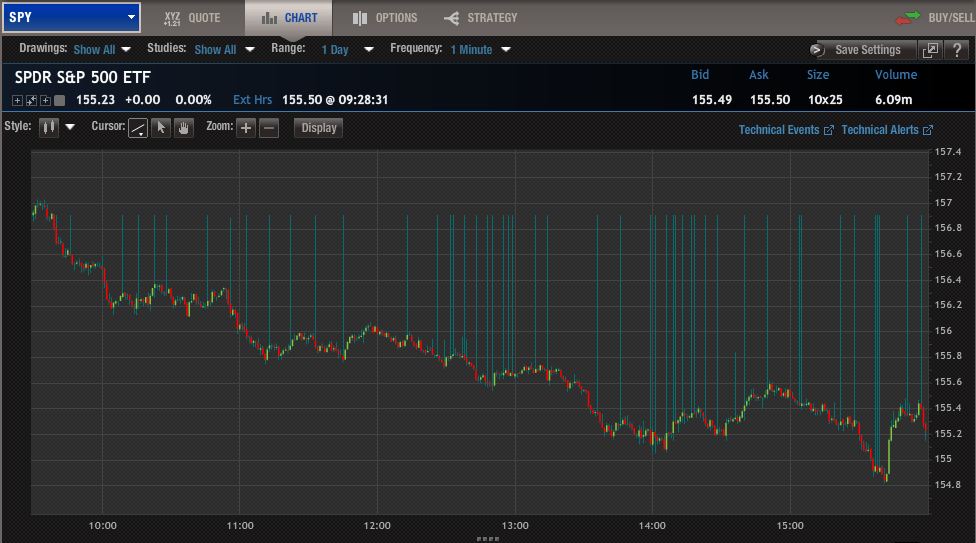
Task: Click the third small plus icon by the quote
Action: 45,100
